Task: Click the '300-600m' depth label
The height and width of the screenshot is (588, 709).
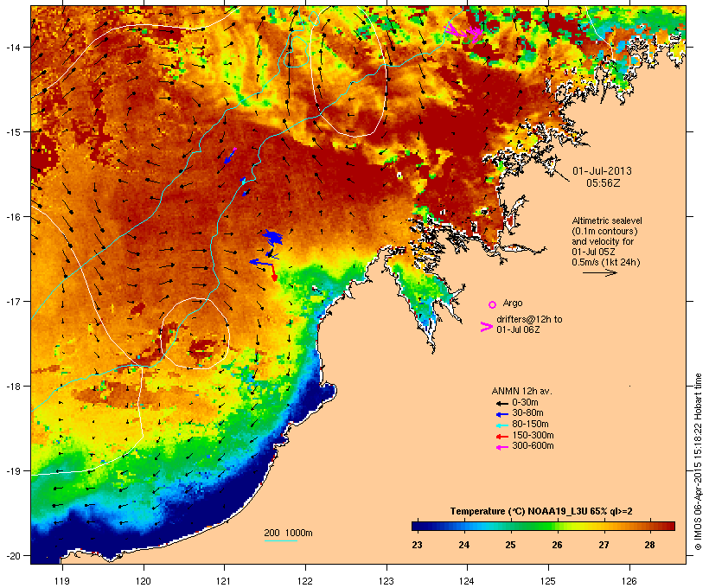Action: pos(533,446)
